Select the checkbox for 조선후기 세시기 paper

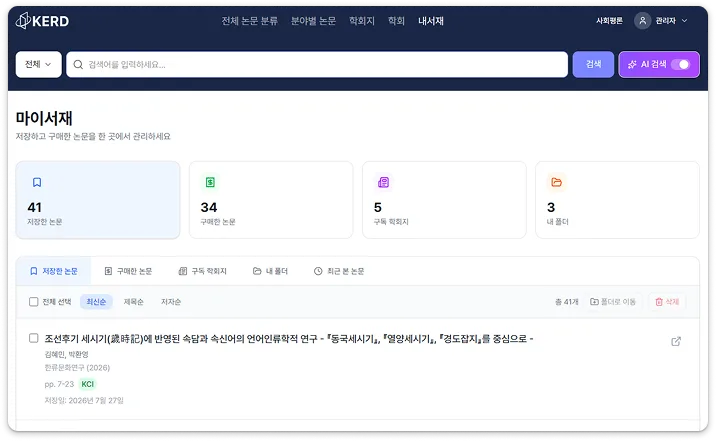coord(33,338)
